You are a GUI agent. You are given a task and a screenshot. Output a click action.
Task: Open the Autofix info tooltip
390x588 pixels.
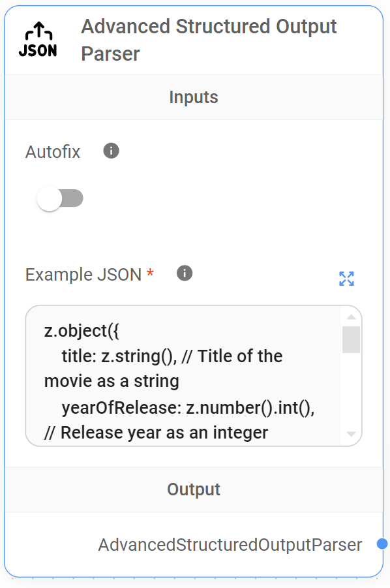pos(111,151)
